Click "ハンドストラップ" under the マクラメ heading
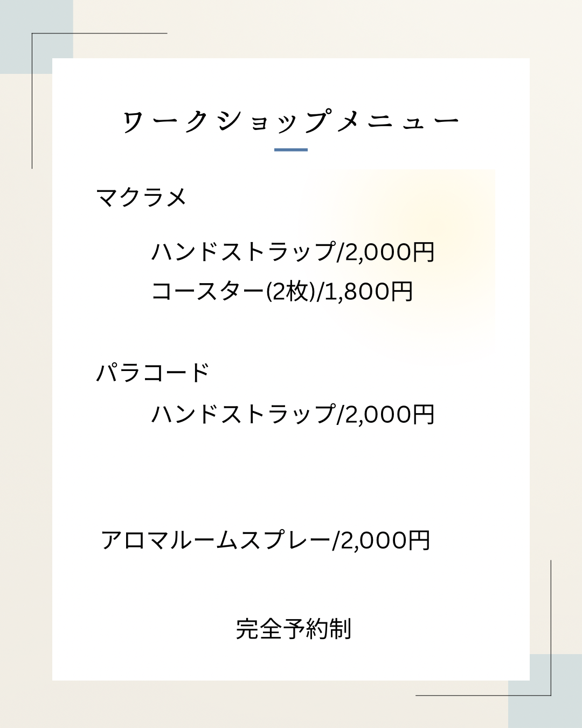 tap(244, 252)
